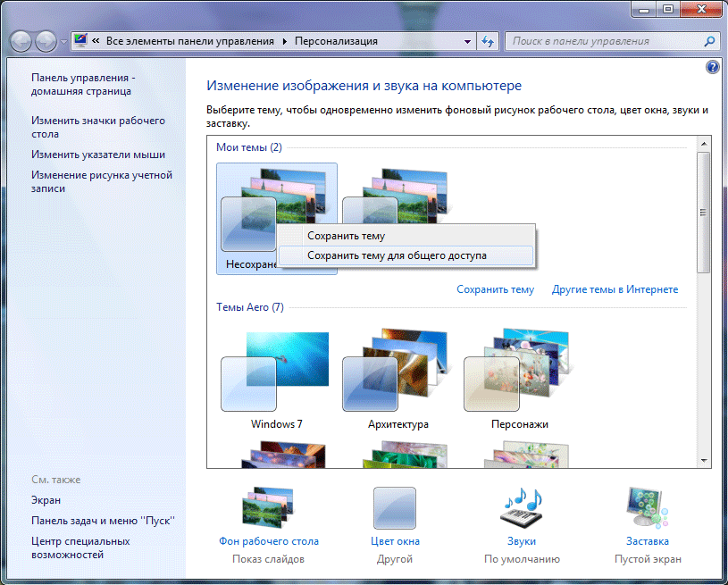
Task: Close the Personalization window
Action: pos(701,9)
